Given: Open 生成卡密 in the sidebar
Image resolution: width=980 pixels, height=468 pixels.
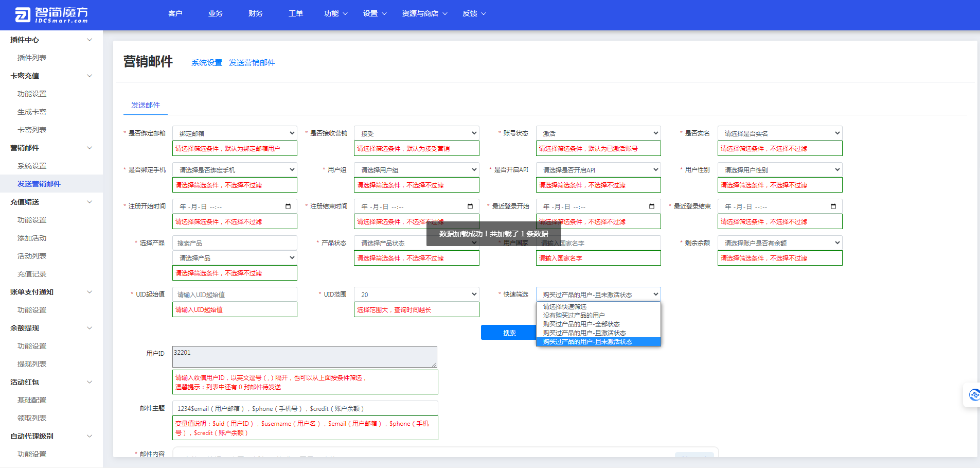Looking at the screenshot, I should point(32,112).
